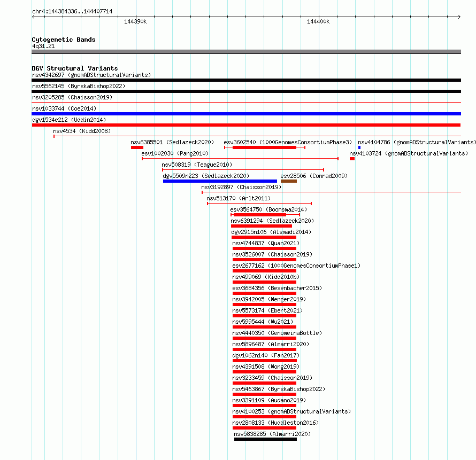
Task: Open nsv5573174 Ebert2021 variant
Action: click(267, 310)
